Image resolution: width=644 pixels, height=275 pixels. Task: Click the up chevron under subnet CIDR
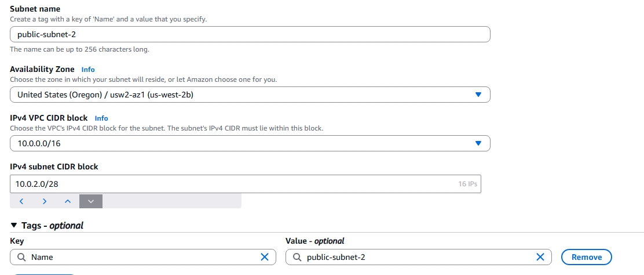coord(68,201)
